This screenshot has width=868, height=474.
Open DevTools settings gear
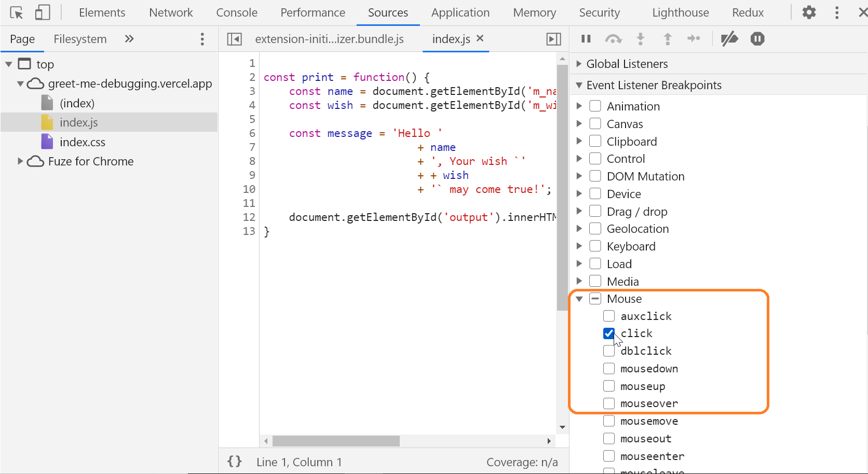pyautogui.click(x=809, y=12)
